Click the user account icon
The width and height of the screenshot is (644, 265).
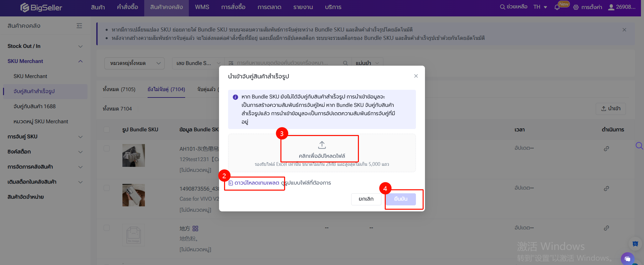611,7
